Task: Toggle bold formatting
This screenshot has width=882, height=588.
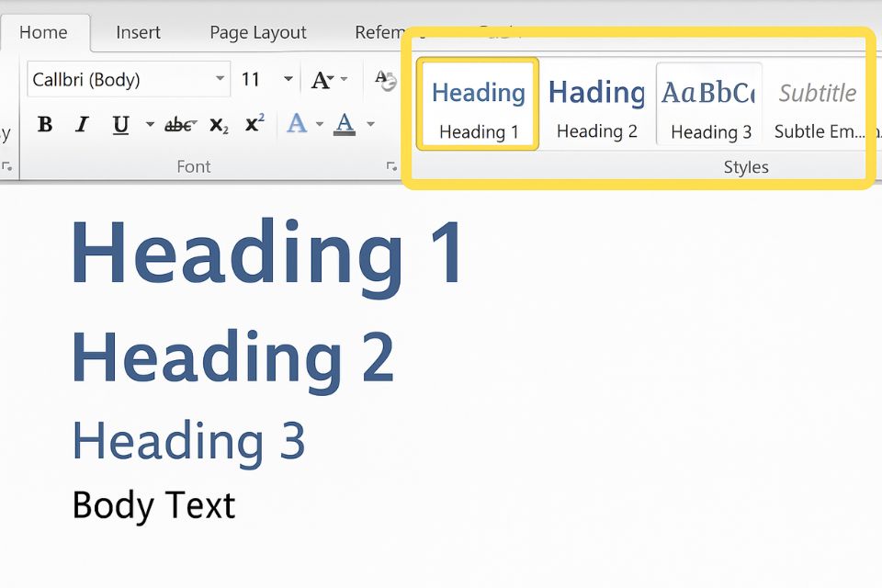Action: pyautogui.click(x=44, y=125)
